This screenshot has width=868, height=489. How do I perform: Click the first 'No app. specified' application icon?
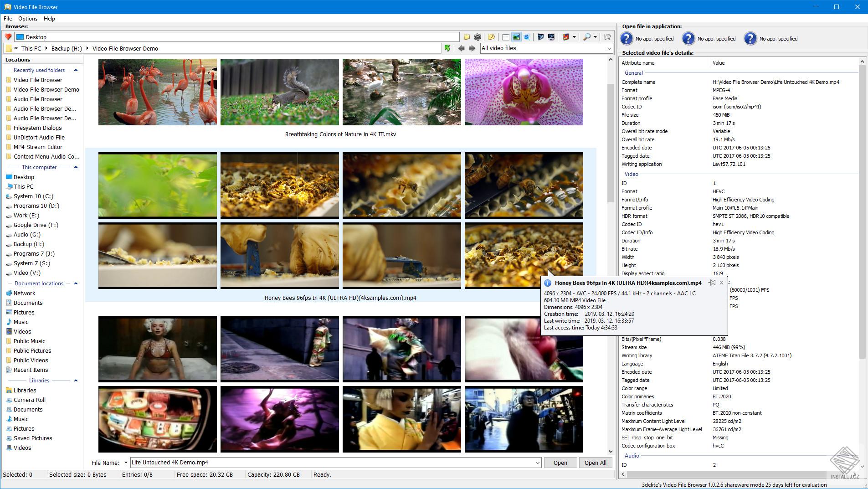pyautogui.click(x=627, y=39)
